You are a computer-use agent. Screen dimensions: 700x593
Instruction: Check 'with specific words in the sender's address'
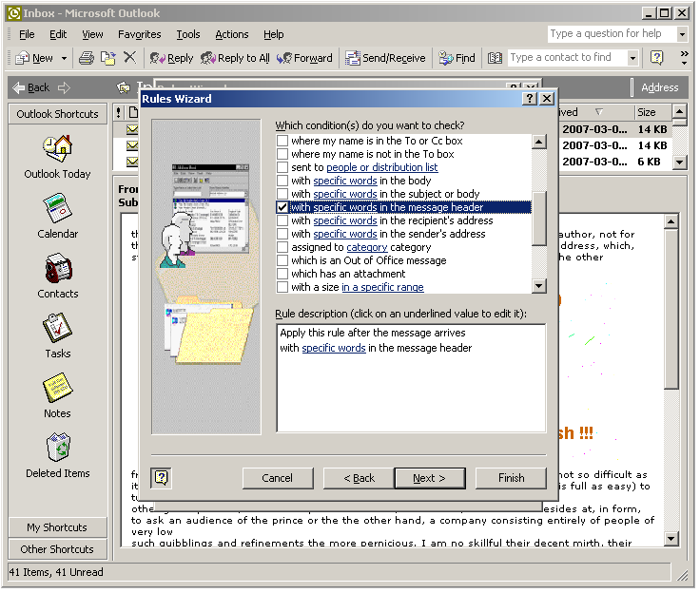click(282, 235)
